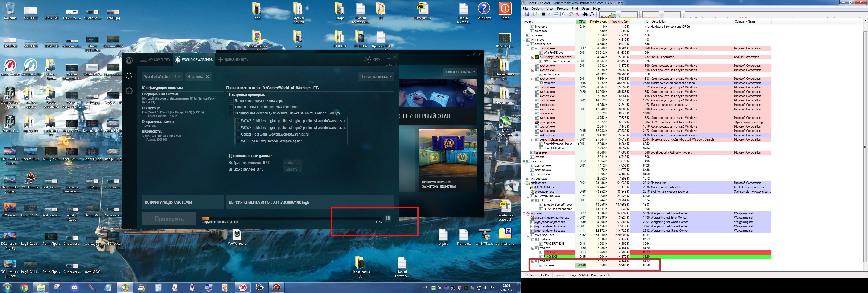Collapse the wininit.exe tree node
The height and width of the screenshot is (293, 868).
point(524,40)
